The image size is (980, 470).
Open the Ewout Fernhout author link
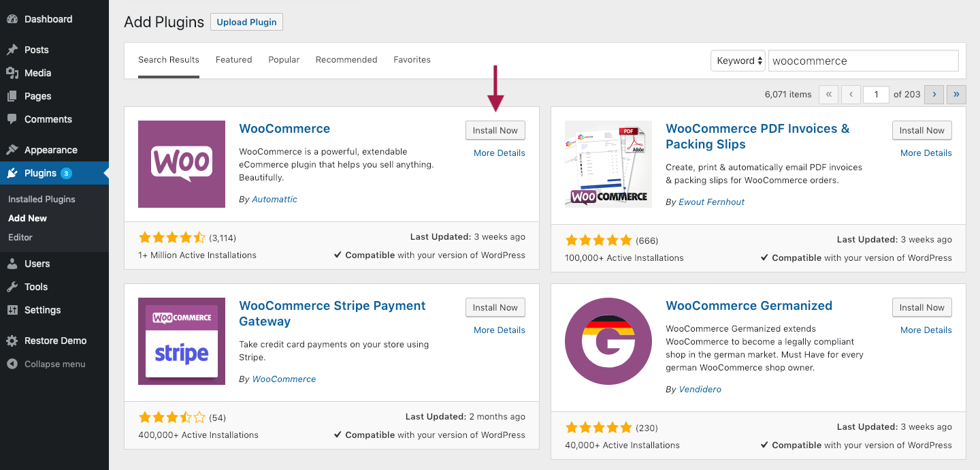[x=711, y=202]
